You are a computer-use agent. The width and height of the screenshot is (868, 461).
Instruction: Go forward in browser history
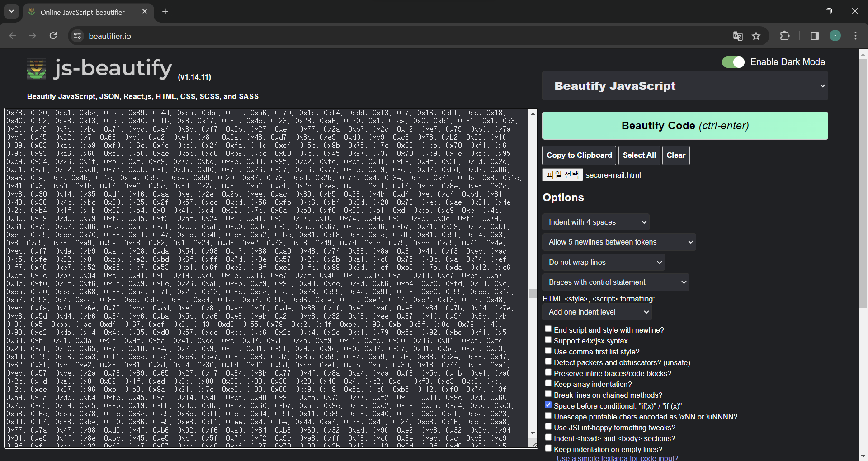[33, 36]
